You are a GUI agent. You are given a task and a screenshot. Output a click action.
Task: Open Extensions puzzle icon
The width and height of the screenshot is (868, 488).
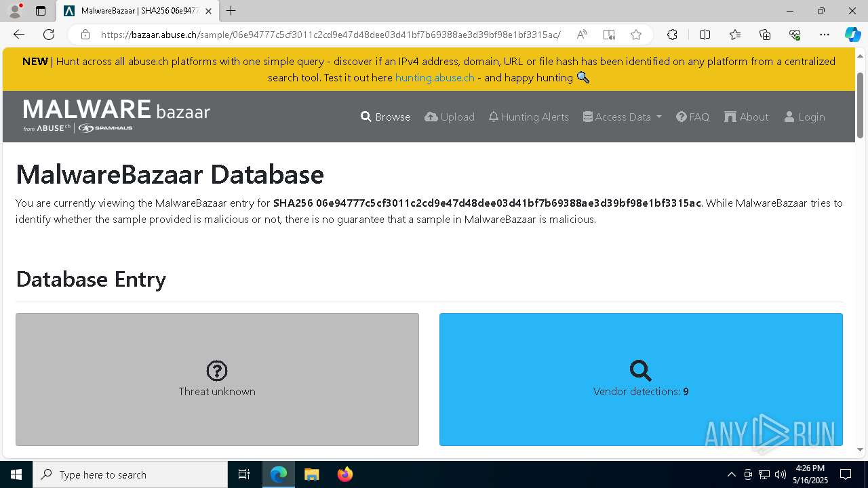point(672,35)
